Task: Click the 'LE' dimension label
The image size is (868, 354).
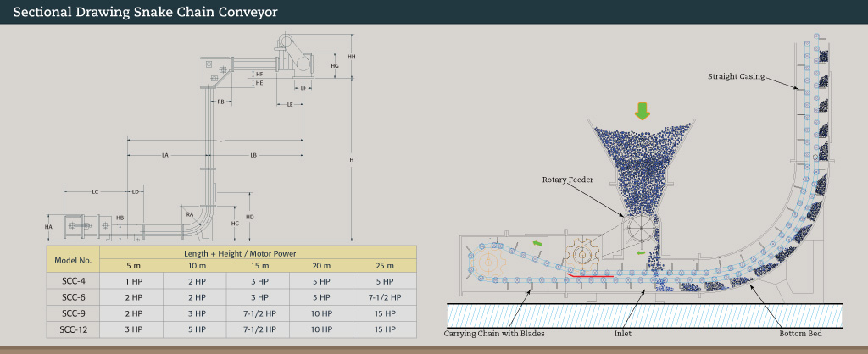Action: pos(290,104)
